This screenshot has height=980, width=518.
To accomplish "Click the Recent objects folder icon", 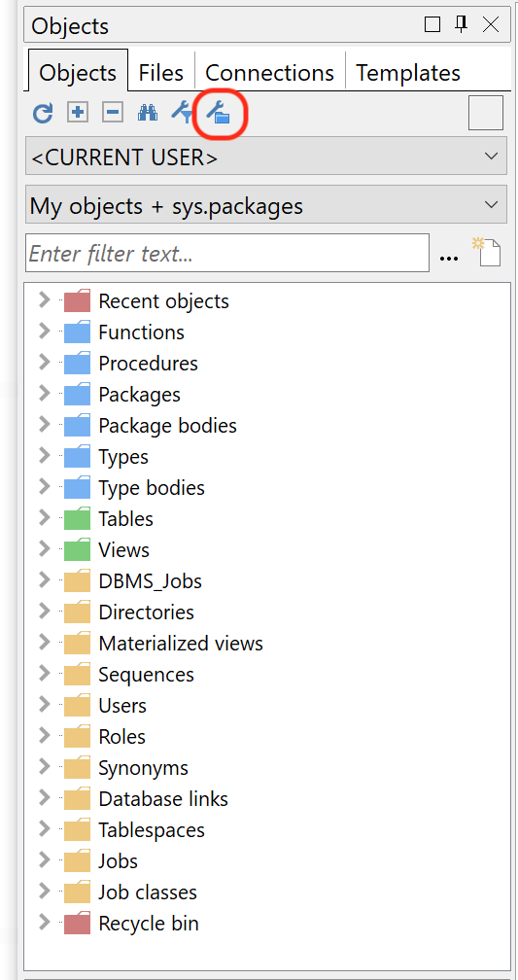I will point(78,301).
